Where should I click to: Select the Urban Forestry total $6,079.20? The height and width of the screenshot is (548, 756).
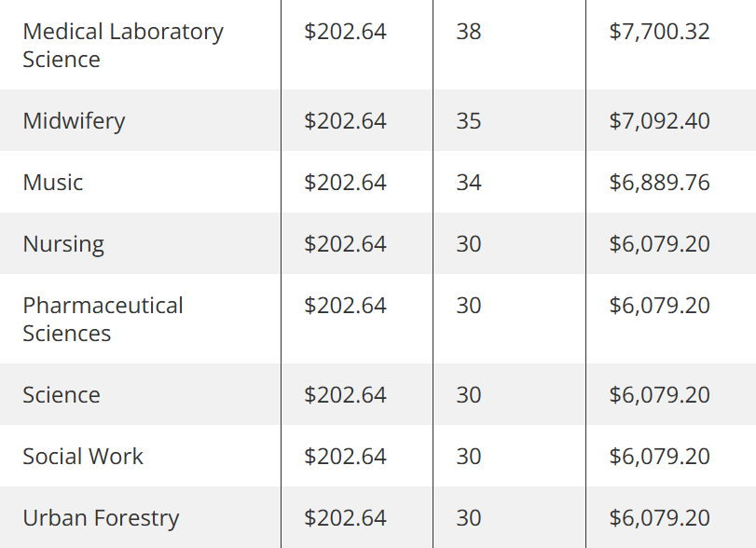point(659,518)
